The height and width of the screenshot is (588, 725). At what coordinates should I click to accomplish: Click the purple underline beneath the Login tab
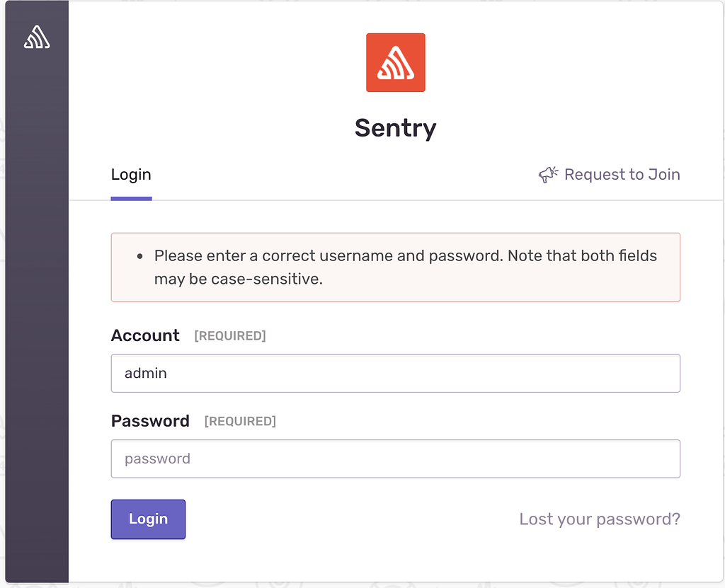click(x=131, y=198)
